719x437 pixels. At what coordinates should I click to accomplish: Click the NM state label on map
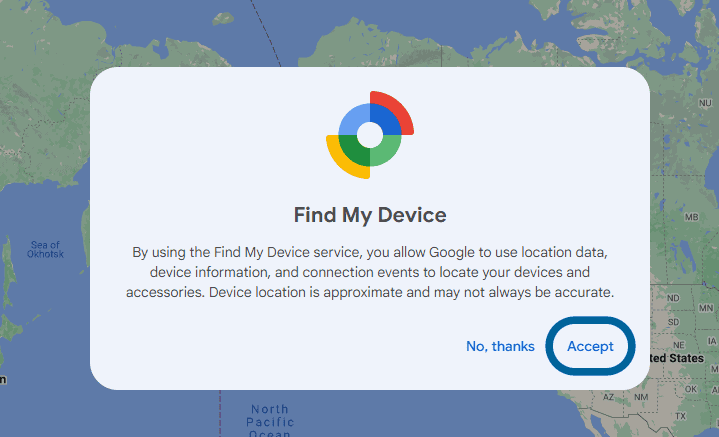(641, 397)
